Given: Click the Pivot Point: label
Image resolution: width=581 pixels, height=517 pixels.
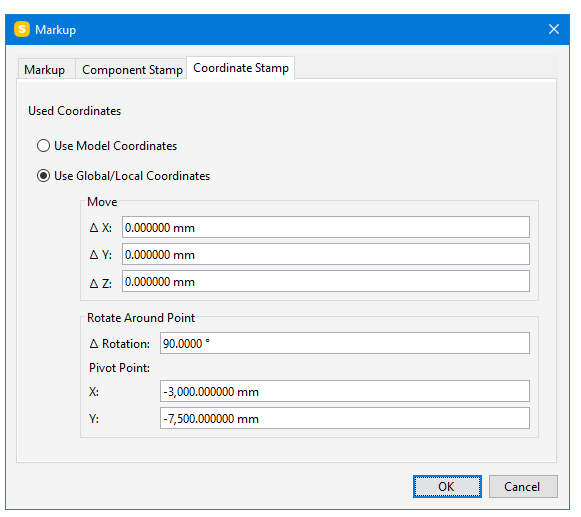Looking at the screenshot, I should [119, 368].
